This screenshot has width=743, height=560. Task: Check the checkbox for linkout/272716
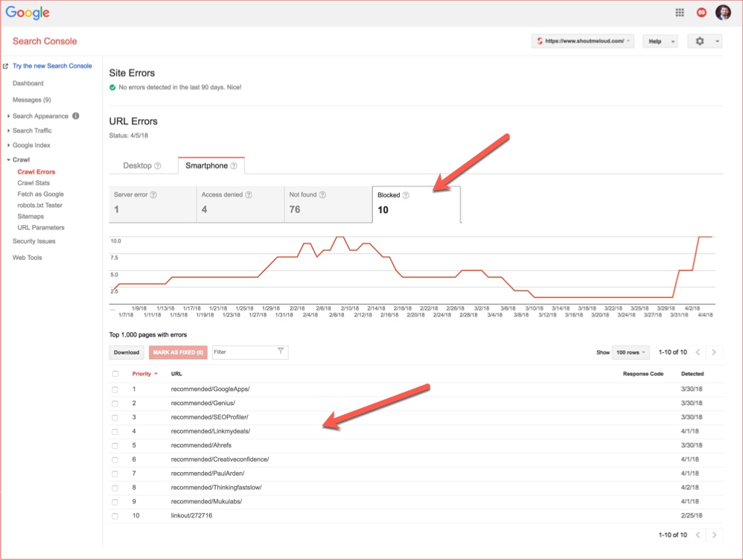click(115, 515)
